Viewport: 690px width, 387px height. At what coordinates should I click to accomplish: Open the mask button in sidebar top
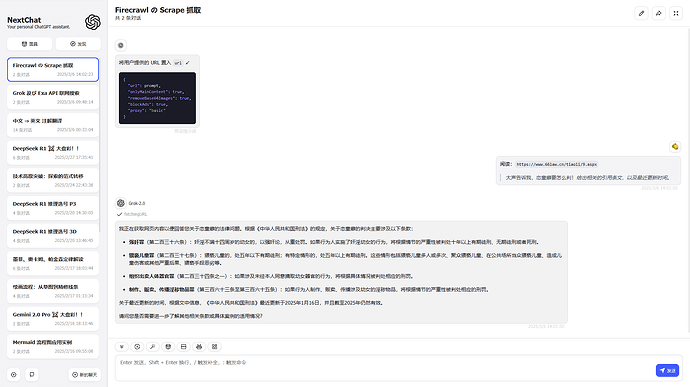tap(29, 44)
